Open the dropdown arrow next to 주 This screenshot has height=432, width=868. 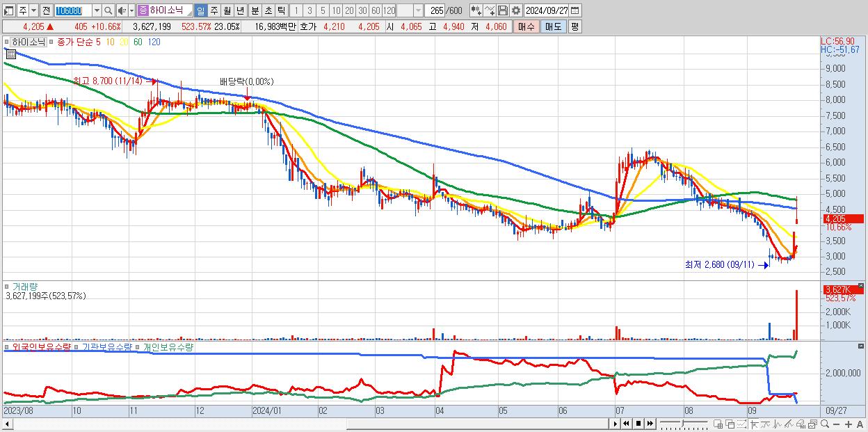34,10
